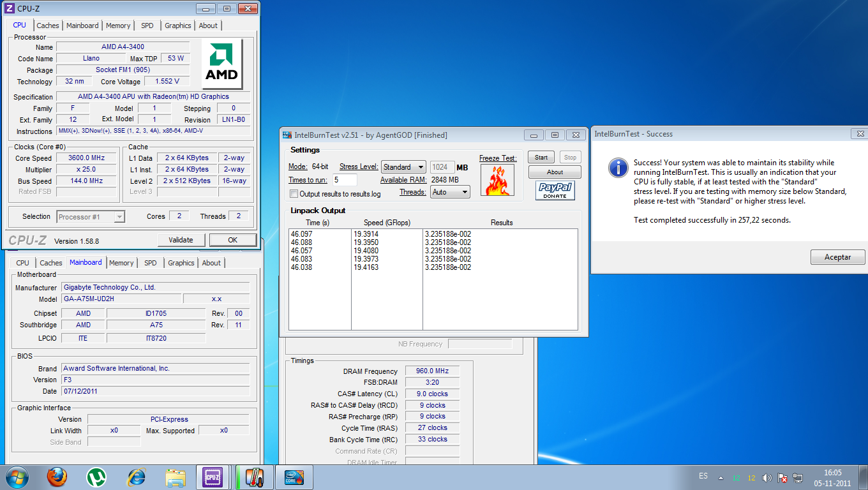Select the DRAM Frequency value 960.0 MHz

432,371
